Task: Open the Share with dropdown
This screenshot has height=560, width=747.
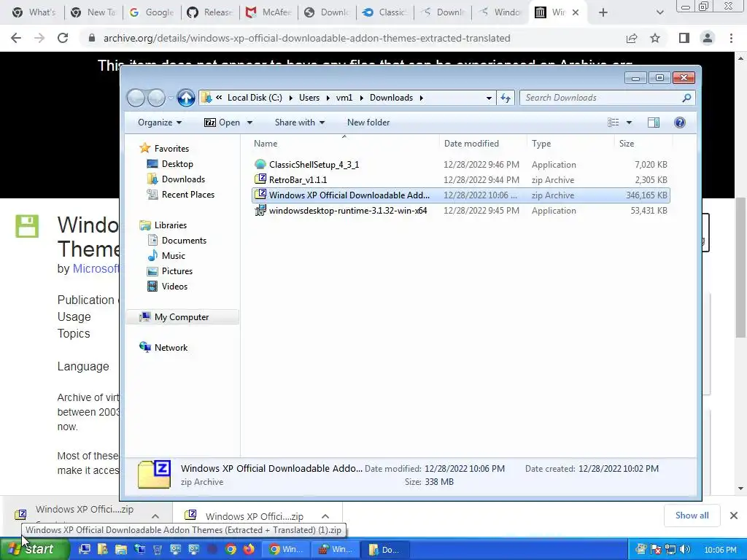Action: tap(300, 122)
